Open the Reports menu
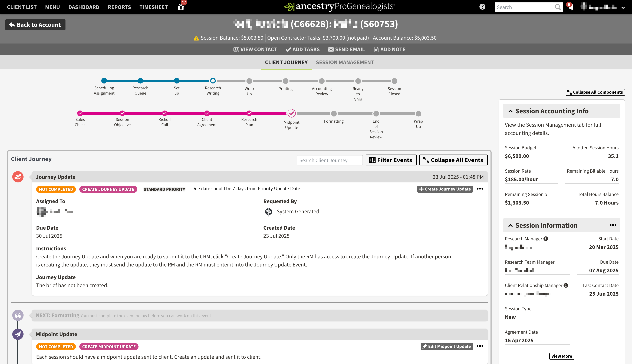Screen dimensions: 632x364 point(119,7)
